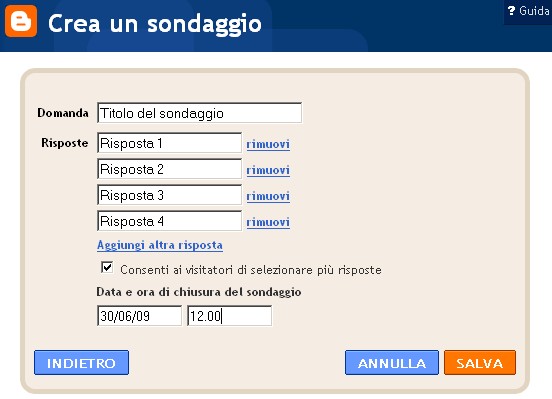Remove Risposta 2 via rimuovi link
This screenshot has width=552, height=399.
(268, 170)
